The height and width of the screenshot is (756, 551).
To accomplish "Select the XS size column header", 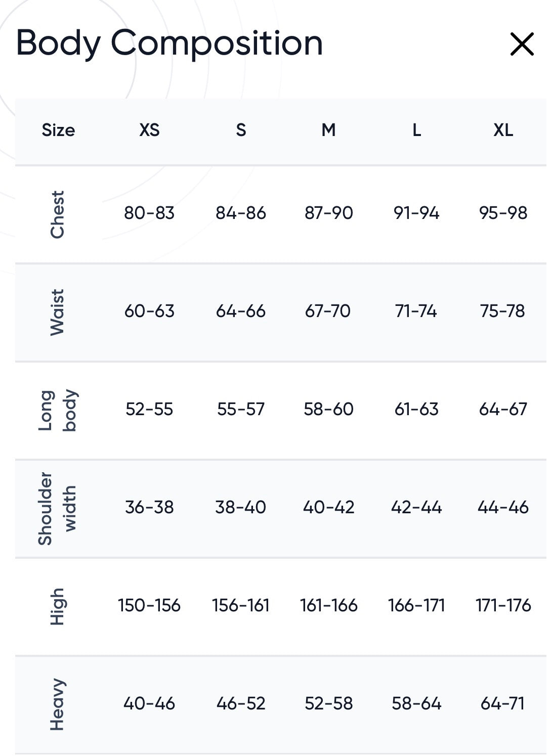I will click(149, 130).
